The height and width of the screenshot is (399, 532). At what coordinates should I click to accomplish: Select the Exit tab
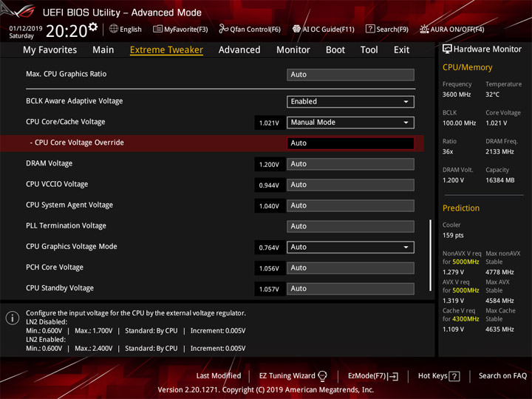pos(401,50)
